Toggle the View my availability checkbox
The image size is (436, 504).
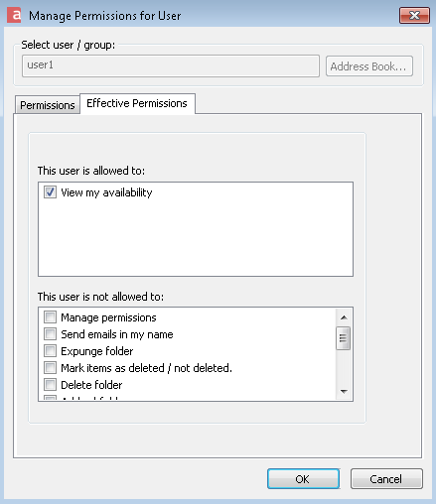(50, 192)
